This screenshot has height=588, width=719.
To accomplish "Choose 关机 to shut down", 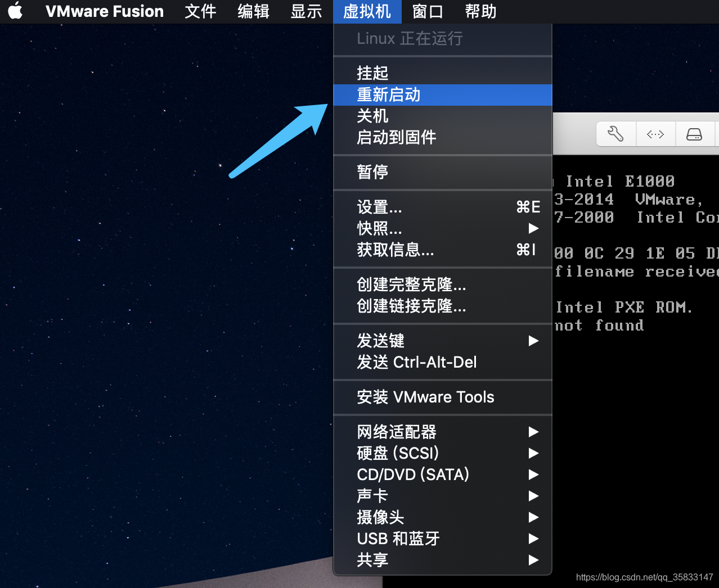I will [x=443, y=116].
